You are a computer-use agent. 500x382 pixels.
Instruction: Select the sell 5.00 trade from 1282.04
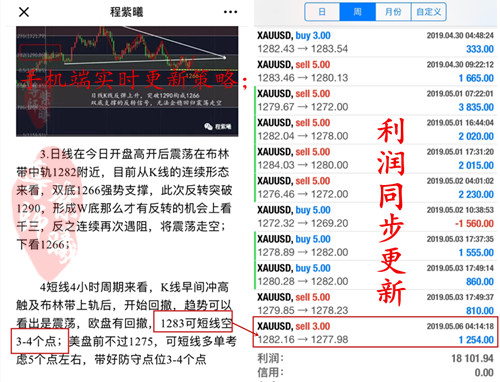click(375, 129)
